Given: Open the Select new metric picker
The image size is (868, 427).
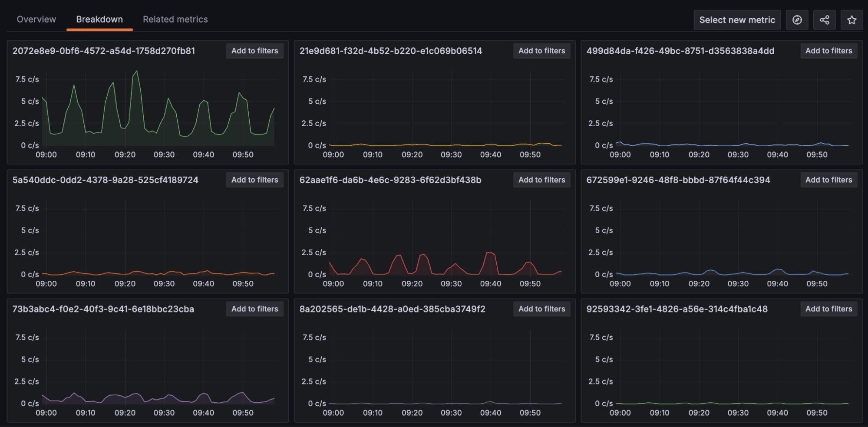Looking at the screenshot, I should [737, 20].
